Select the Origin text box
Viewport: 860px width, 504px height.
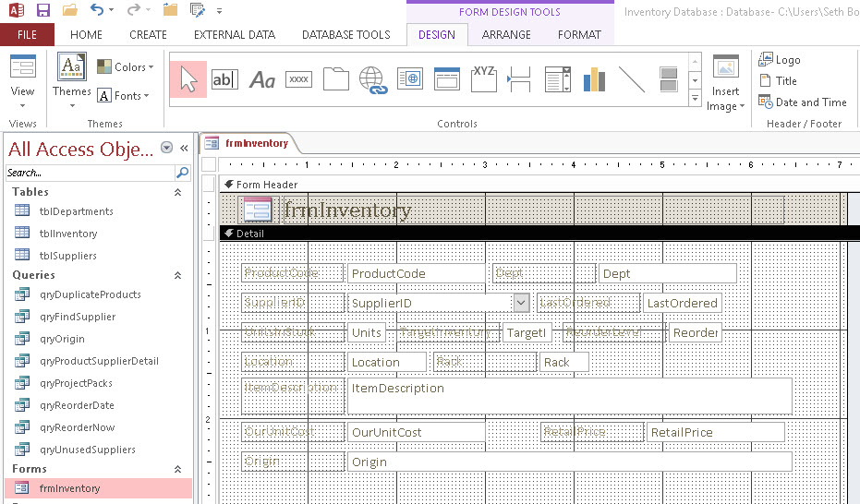pos(570,462)
